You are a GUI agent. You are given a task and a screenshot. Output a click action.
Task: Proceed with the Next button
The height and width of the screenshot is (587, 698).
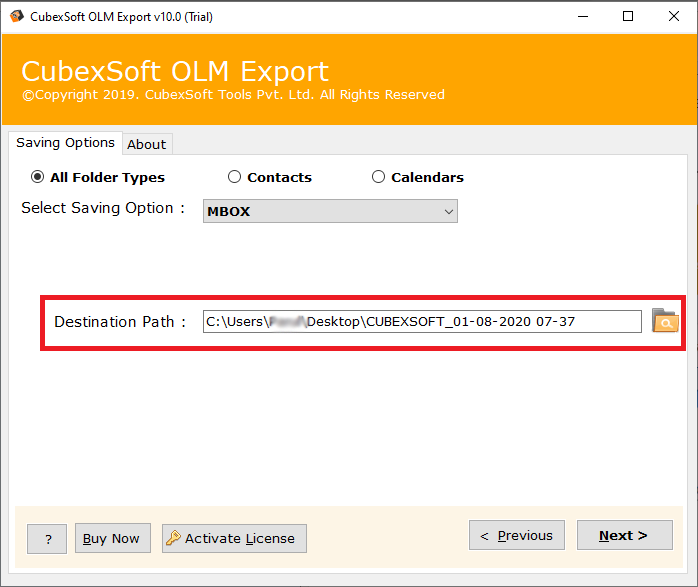tap(625, 535)
